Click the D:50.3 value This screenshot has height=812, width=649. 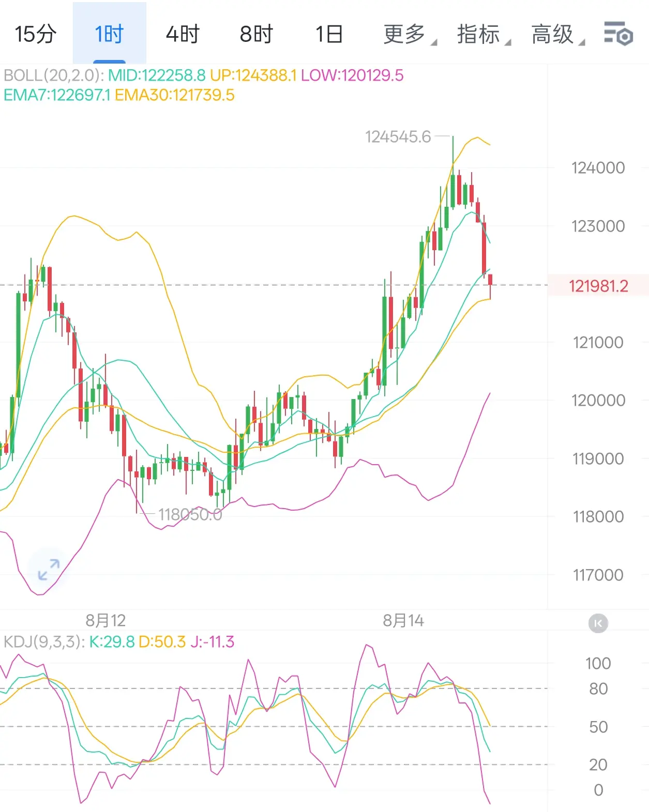coord(162,642)
